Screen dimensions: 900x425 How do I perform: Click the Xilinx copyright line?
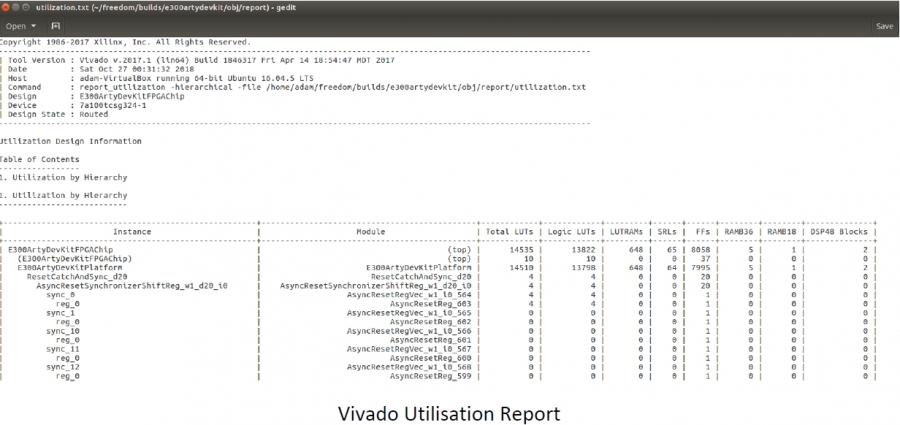tap(125, 42)
